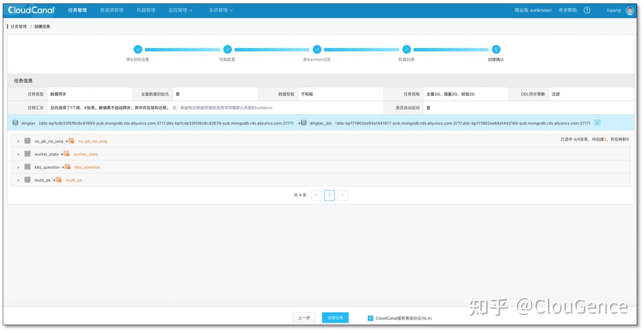Click the 上一步 button to go back
Screen dimensions: 644x333
tap(304, 317)
